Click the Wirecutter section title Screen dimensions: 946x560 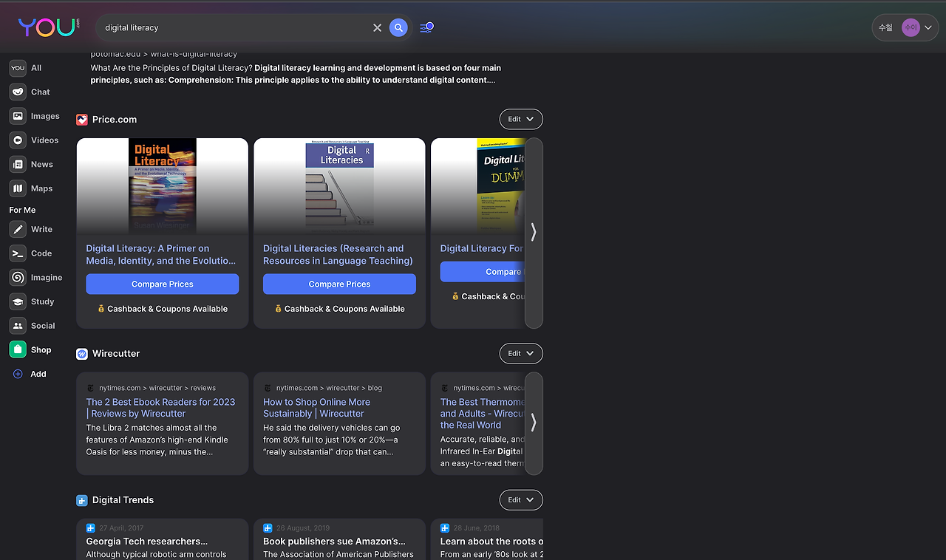click(116, 354)
